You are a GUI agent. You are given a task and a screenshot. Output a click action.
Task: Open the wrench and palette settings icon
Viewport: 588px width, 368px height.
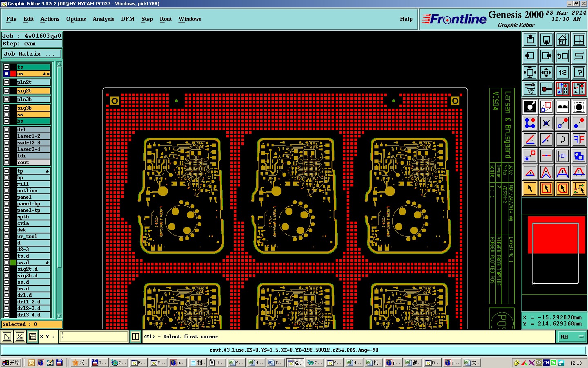[x=530, y=89]
